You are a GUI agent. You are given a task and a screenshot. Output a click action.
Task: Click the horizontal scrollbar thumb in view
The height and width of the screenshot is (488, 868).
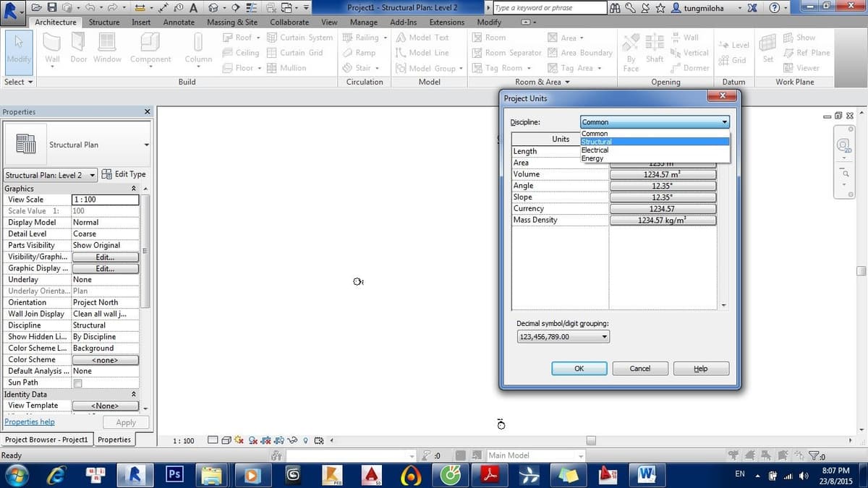pos(591,440)
